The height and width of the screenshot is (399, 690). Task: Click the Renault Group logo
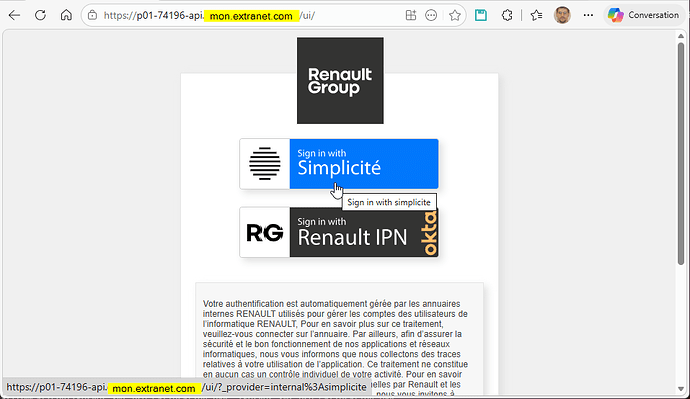click(x=340, y=81)
